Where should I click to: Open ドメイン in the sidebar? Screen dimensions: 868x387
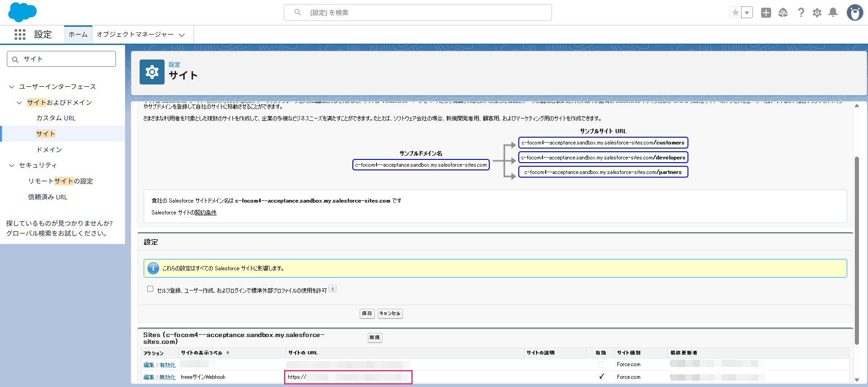[x=49, y=149]
